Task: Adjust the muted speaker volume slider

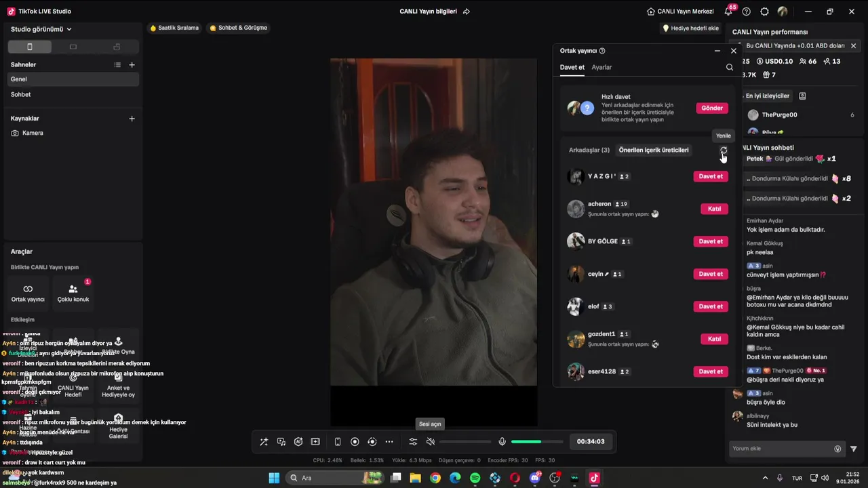Action: pos(465,442)
